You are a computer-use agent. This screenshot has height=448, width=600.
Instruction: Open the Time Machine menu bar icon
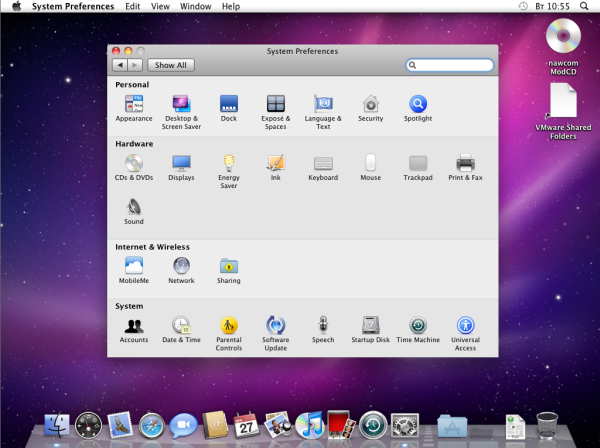523,6
